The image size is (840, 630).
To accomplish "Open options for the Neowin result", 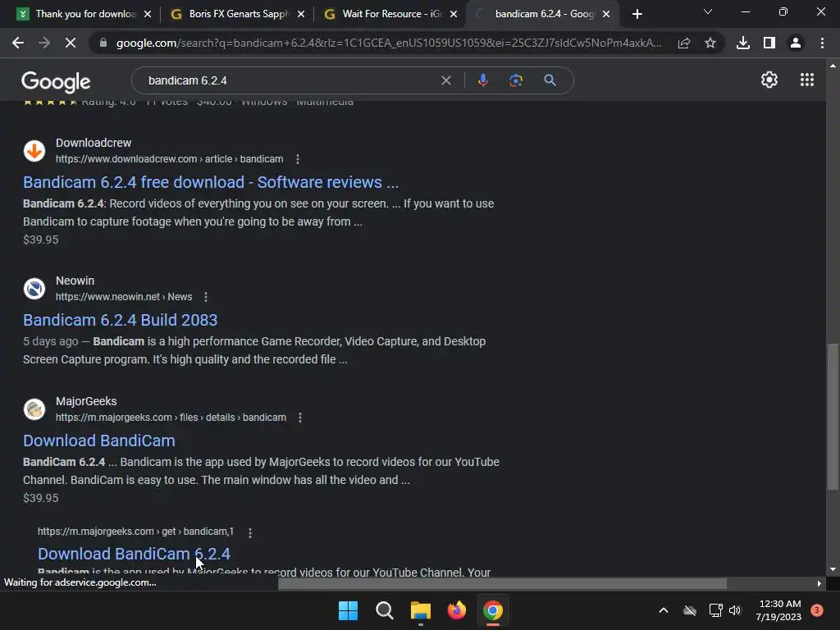I will (206, 297).
